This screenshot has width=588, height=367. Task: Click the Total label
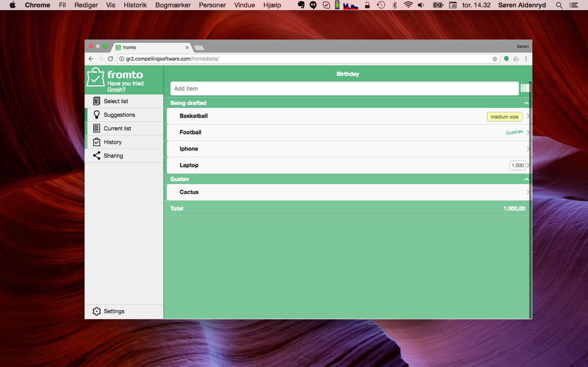coord(177,209)
